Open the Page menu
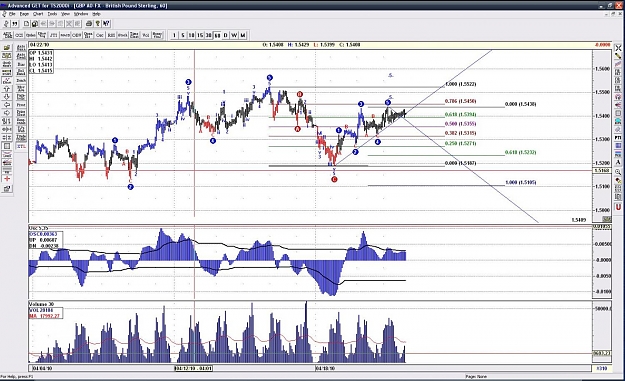 click(x=24, y=14)
